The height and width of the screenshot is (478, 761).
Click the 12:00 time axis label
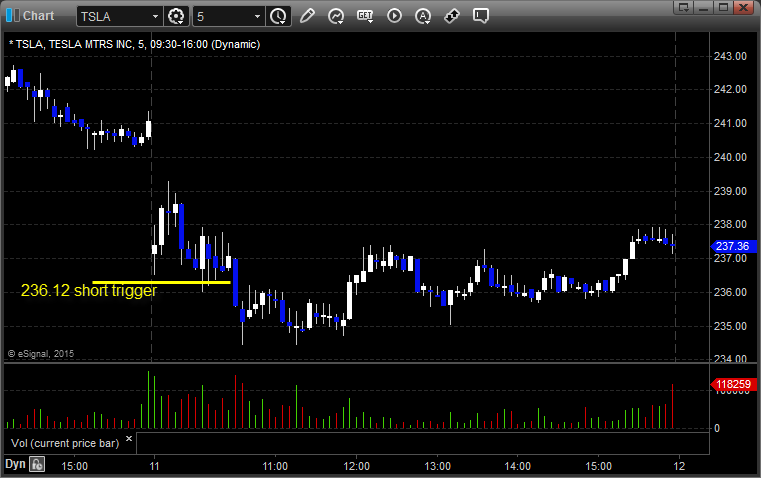click(x=357, y=466)
